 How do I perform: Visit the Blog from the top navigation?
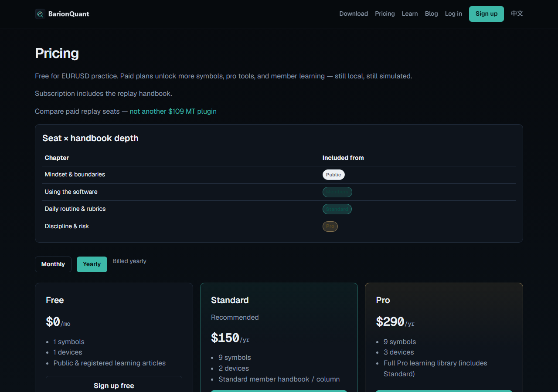(x=432, y=14)
